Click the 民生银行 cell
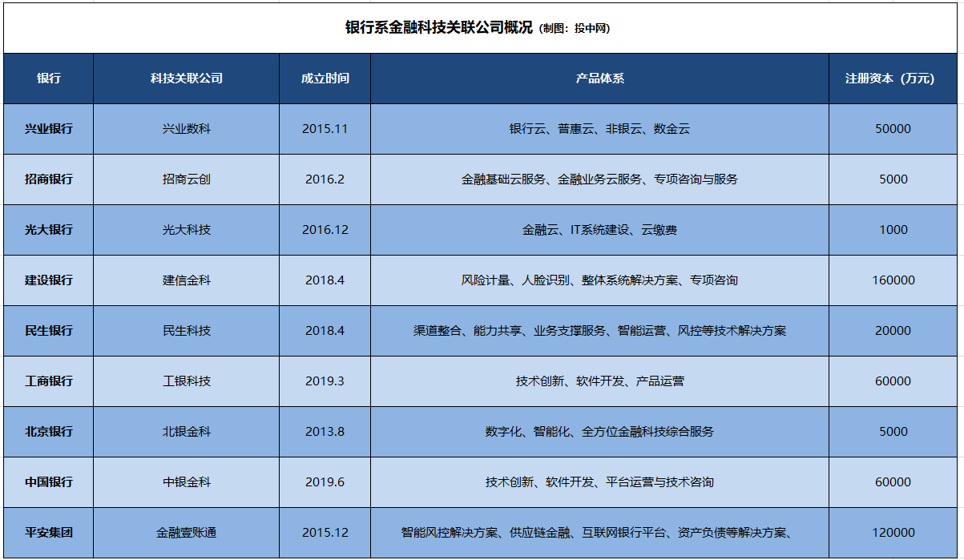 (x=49, y=331)
